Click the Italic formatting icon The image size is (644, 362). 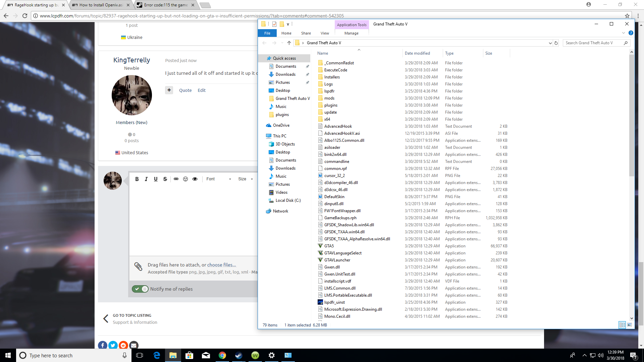146,179
